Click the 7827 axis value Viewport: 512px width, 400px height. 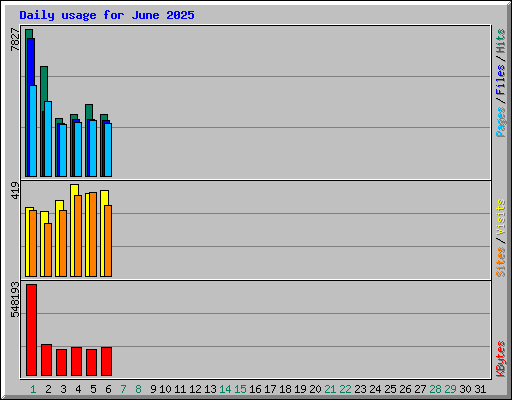click(15, 40)
